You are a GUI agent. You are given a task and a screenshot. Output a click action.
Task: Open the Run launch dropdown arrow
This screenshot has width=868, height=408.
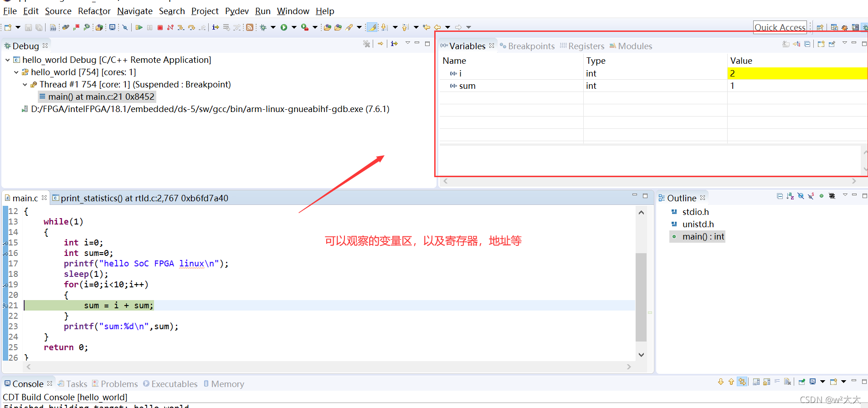click(x=294, y=27)
